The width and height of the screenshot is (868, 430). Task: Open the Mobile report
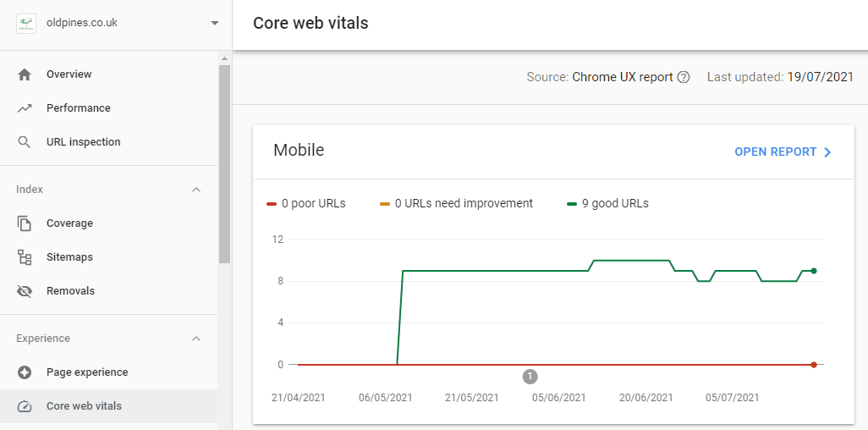(x=783, y=152)
